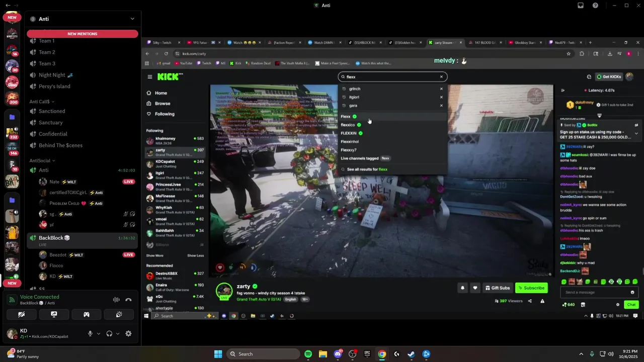This screenshot has width=644, height=362.
Task: Open Steam from Windows taskbar
Action: tap(411, 354)
